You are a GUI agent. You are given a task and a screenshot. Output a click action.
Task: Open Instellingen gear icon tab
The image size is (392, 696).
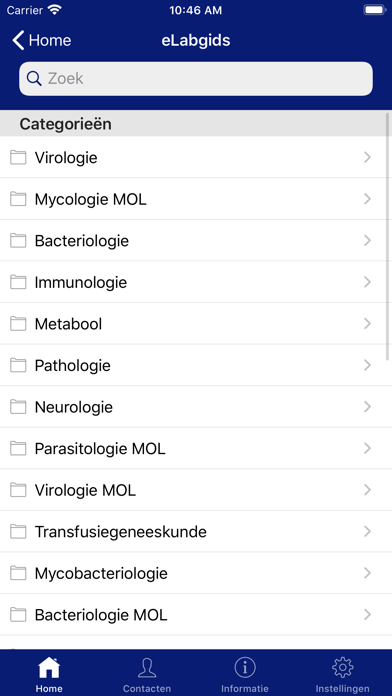(343, 668)
